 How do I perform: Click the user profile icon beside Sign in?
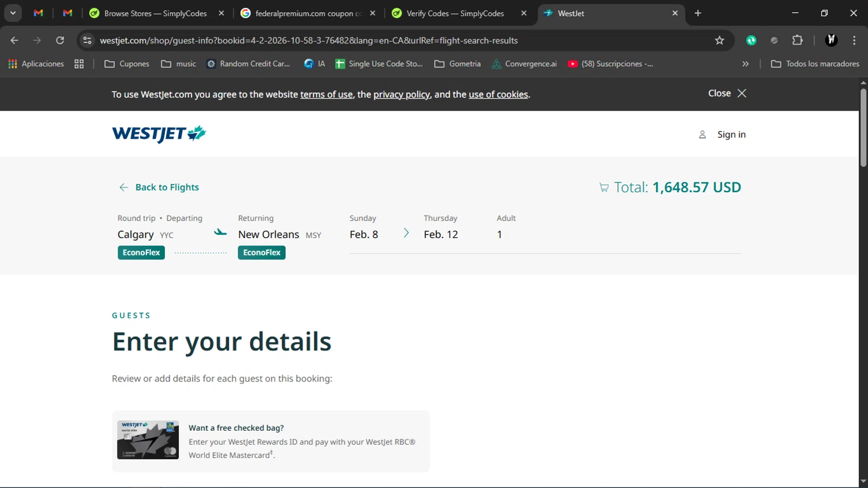click(x=702, y=134)
